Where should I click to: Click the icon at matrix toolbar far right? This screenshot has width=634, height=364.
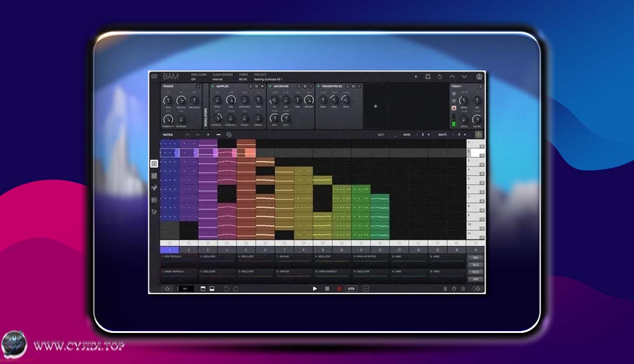tap(478, 134)
